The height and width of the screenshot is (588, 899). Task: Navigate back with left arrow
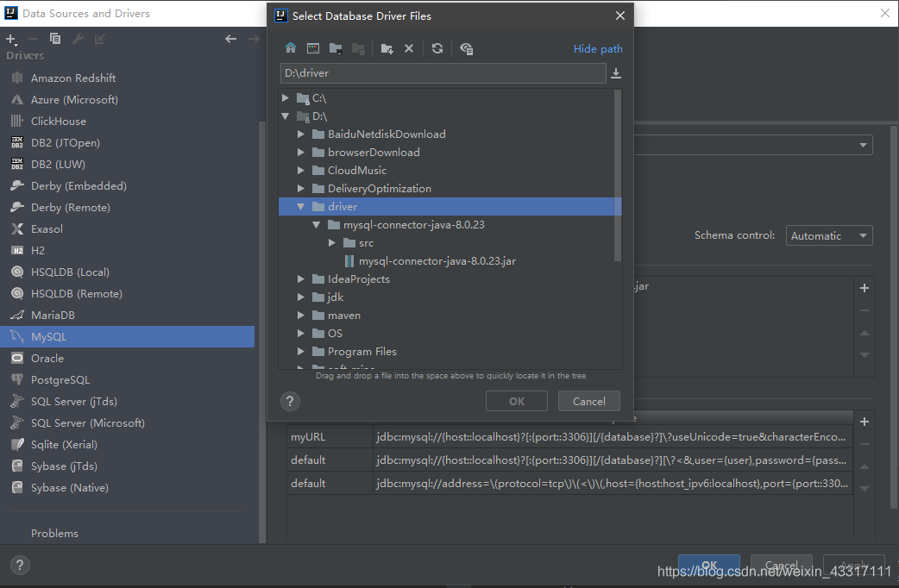[230, 39]
